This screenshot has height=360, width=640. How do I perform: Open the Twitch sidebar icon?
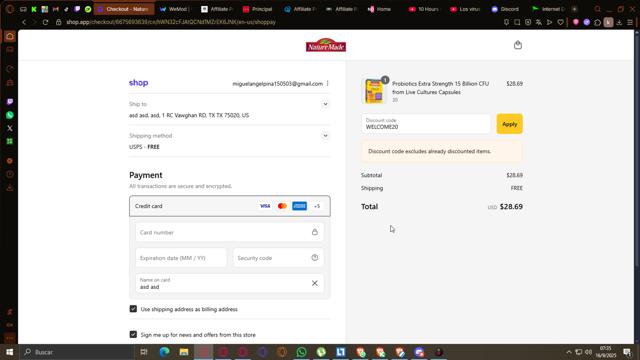10,102
